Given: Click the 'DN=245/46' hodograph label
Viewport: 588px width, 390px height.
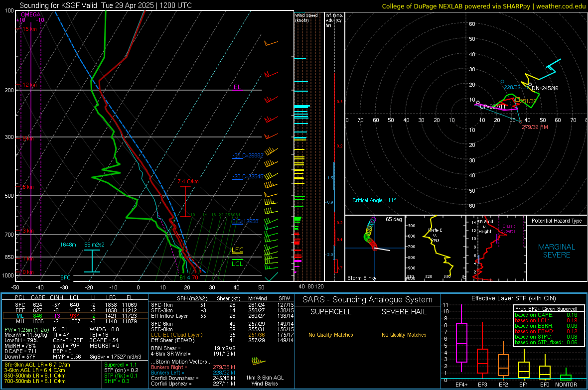Looking at the screenshot, I should pyautogui.click(x=545, y=88).
